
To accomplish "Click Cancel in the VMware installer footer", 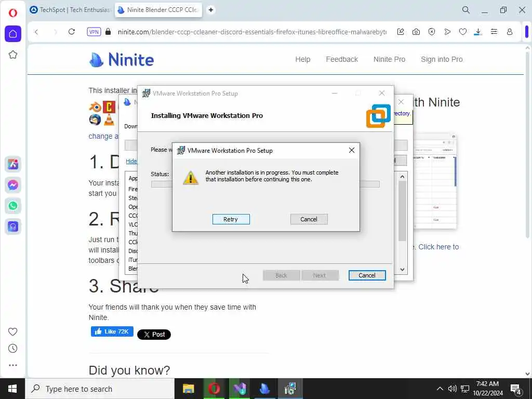I will pyautogui.click(x=367, y=275).
